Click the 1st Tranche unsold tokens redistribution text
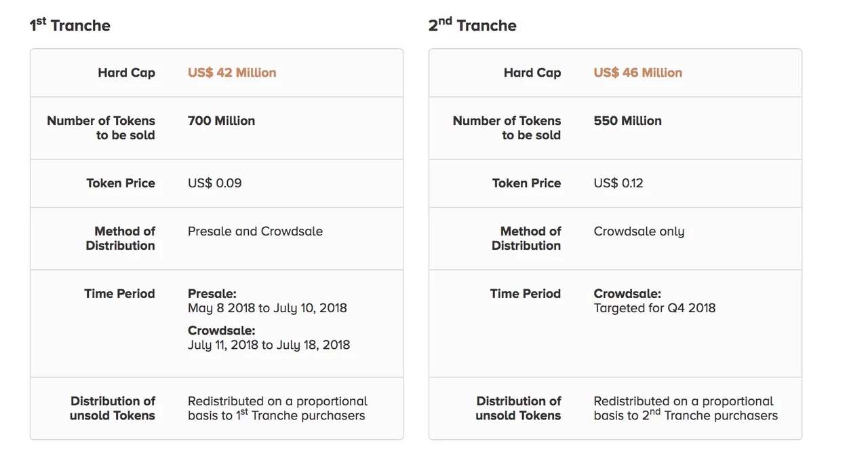Screen dimensions: 868x469 tap(278, 408)
